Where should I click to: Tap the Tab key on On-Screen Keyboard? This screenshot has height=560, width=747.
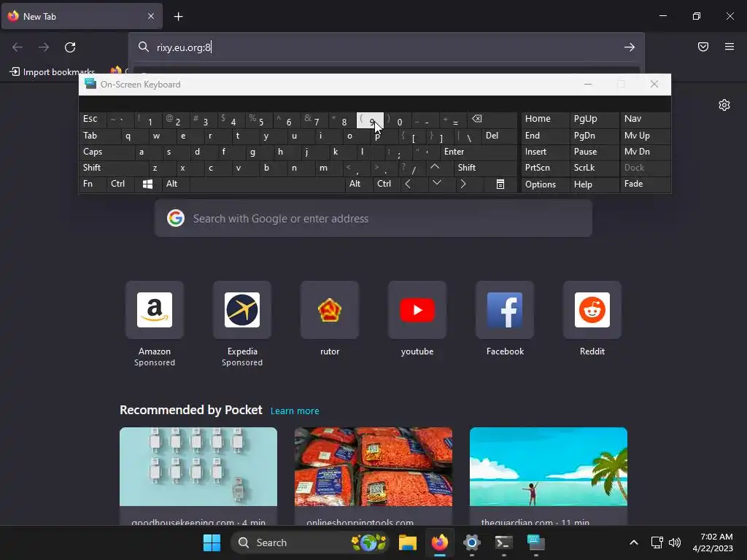tap(99, 136)
